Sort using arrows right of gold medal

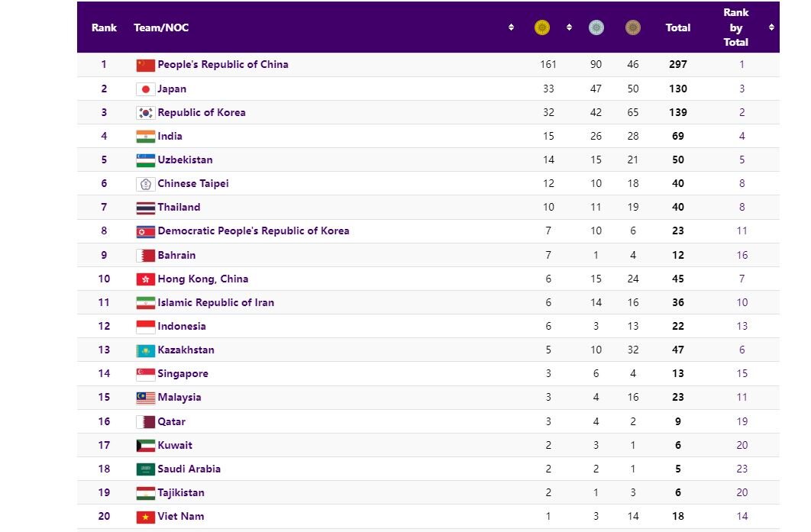pos(569,27)
